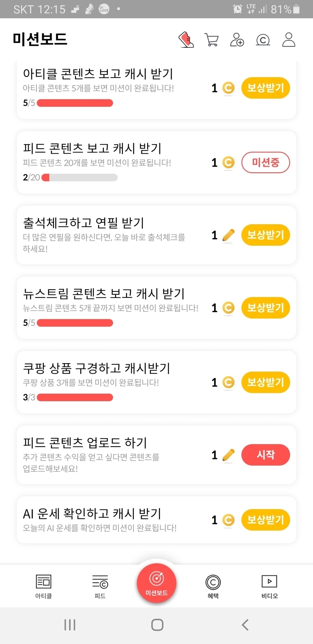Tap the 미션중 button for 피드 콘텐츠
Screen dimensions: 313x644
[265, 163]
